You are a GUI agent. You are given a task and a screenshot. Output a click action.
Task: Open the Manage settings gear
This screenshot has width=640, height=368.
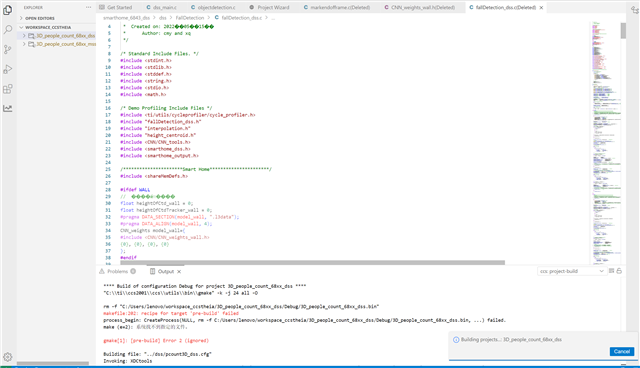(x=7, y=357)
